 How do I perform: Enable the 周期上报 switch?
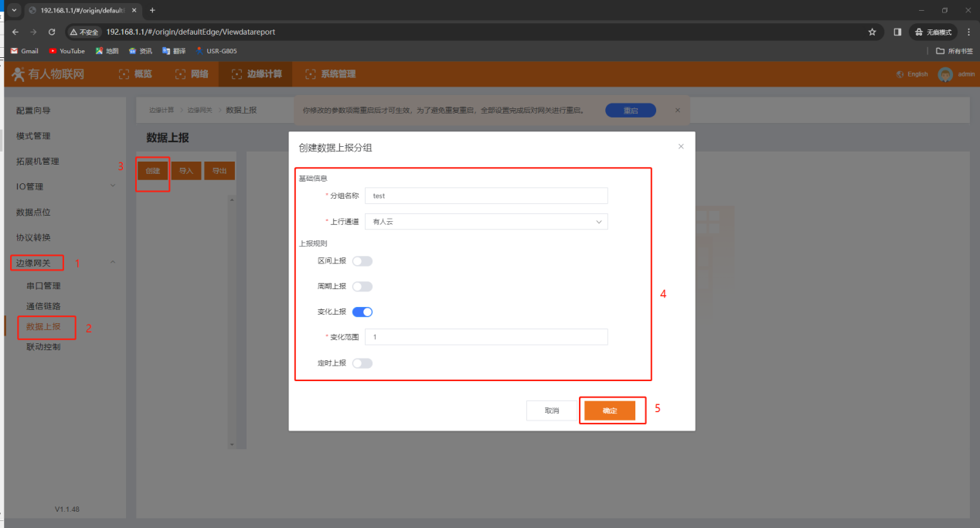pyautogui.click(x=362, y=287)
